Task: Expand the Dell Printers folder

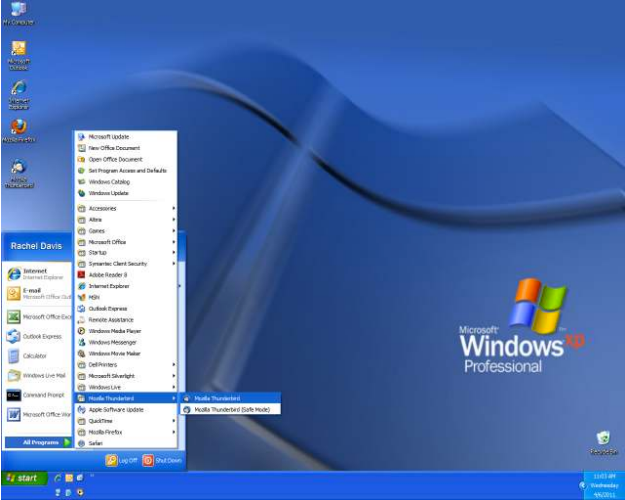Action: pyautogui.click(x=126, y=364)
